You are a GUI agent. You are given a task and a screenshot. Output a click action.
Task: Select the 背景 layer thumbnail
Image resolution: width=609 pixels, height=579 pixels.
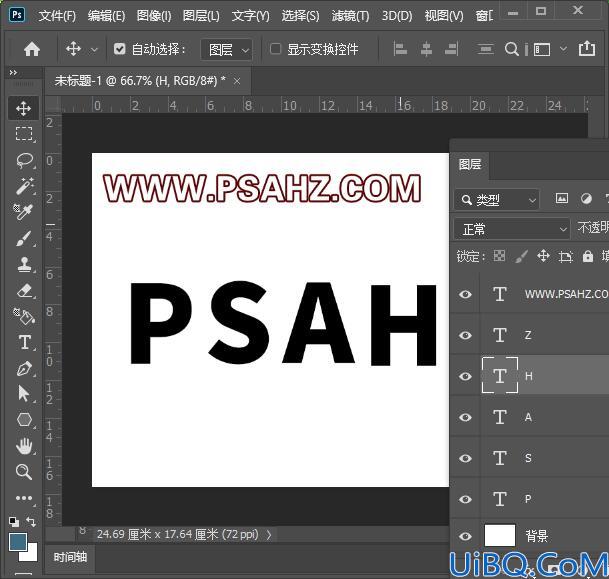point(499,536)
